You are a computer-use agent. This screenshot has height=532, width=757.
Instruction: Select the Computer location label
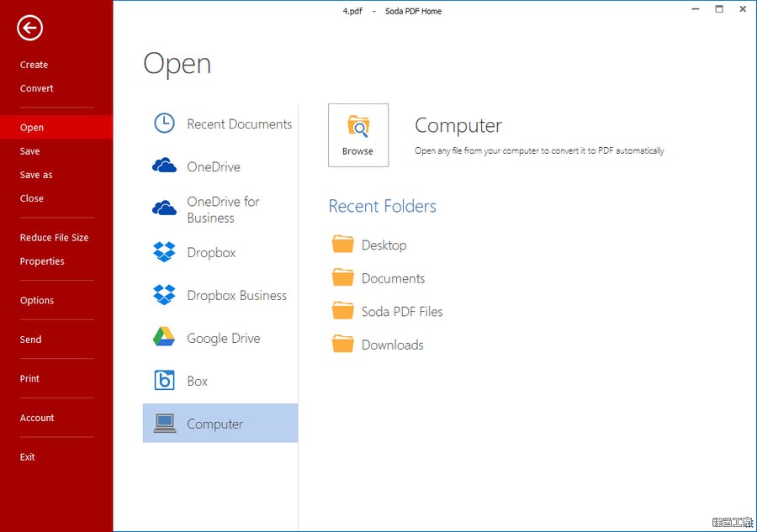[214, 424]
